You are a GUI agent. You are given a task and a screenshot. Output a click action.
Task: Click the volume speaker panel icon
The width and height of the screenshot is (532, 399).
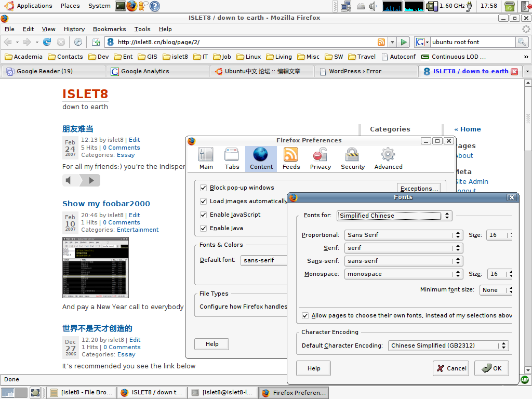click(x=373, y=6)
